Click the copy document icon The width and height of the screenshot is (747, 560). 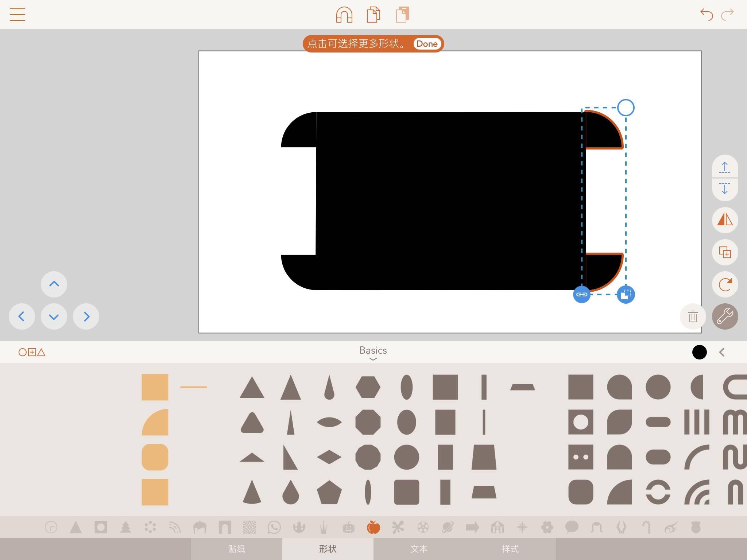click(x=373, y=15)
